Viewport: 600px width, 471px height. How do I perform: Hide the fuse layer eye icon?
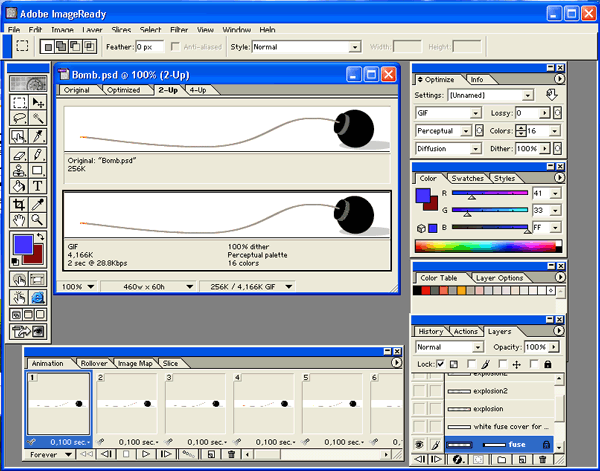click(x=419, y=444)
